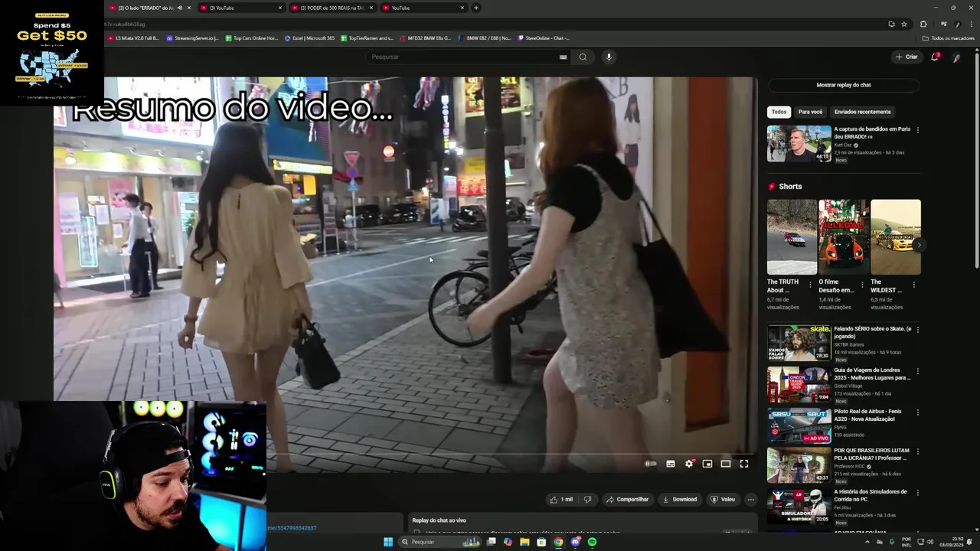980x551 pixels.
Task: Show hidden system tray icons chevron
Action: (x=867, y=542)
